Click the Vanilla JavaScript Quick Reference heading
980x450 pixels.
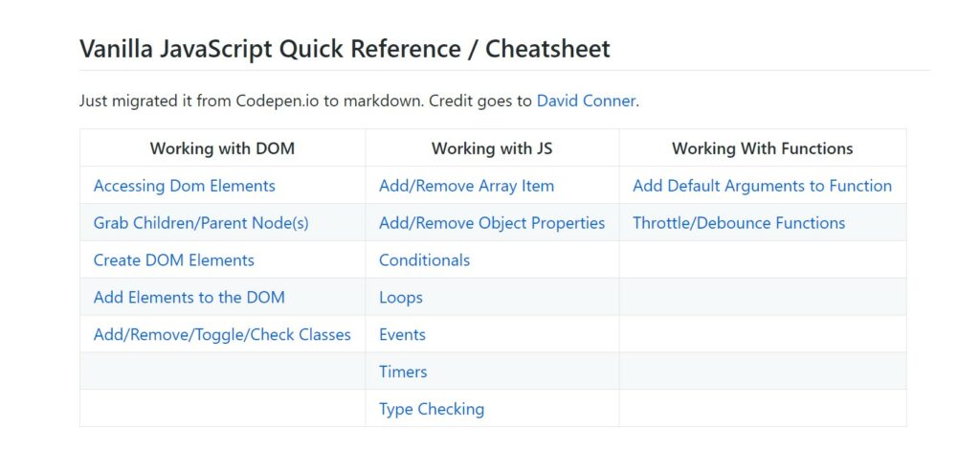pyautogui.click(x=345, y=48)
